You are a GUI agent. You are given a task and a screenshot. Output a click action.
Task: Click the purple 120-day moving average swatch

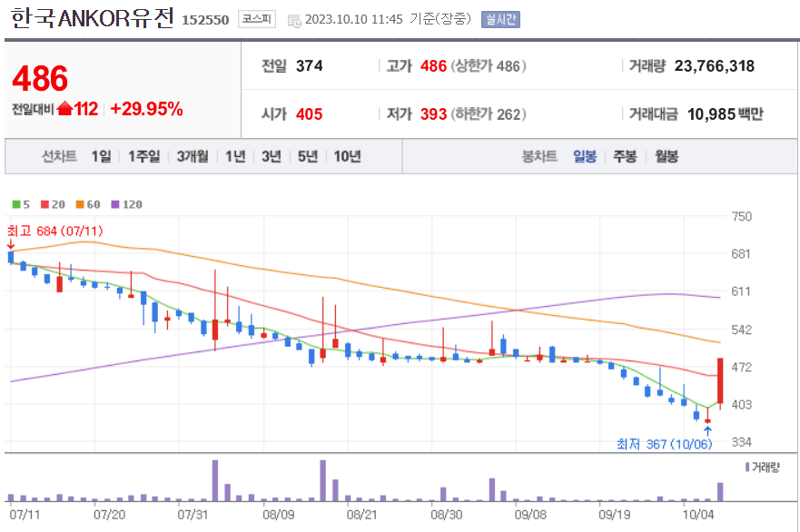pos(115,204)
